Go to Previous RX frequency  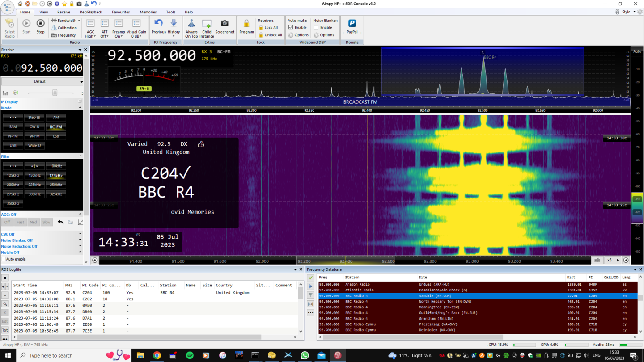coord(158,26)
